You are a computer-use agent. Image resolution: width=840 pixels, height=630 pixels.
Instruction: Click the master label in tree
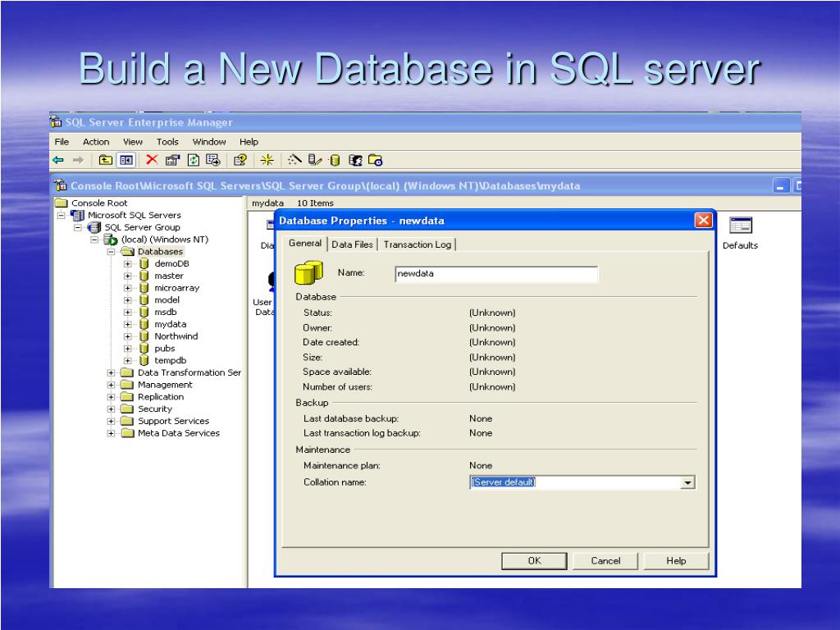pos(169,276)
